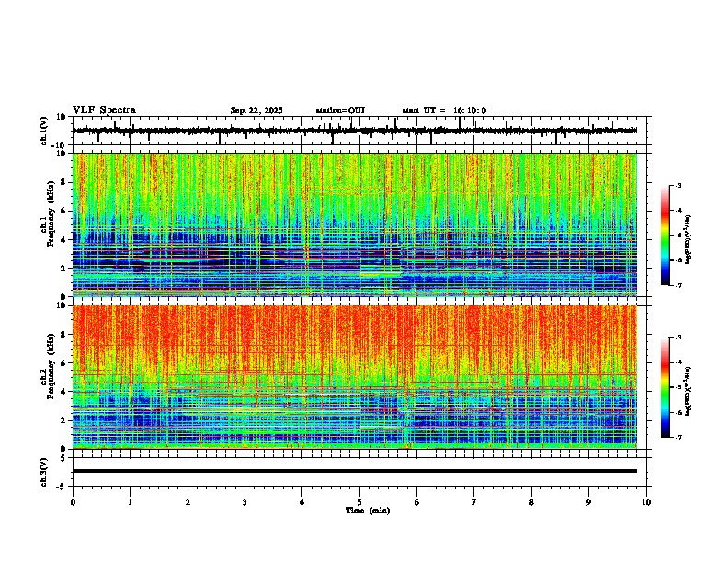Image resolution: width=728 pixels, height=563 pixels.
Task: Click the "-7" label on upper color bar
Action: pos(677,285)
